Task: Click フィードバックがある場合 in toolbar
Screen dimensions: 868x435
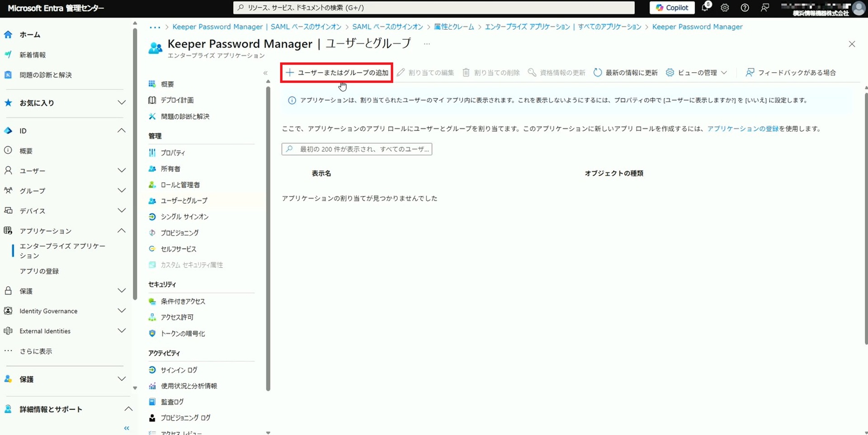Action: pos(791,73)
